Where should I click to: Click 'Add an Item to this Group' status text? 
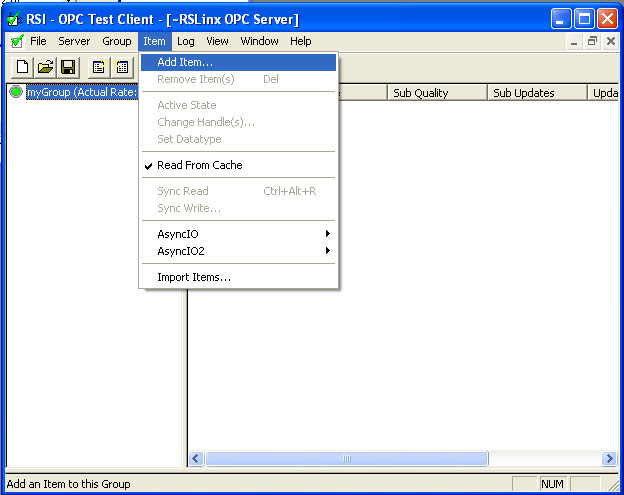click(68, 484)
